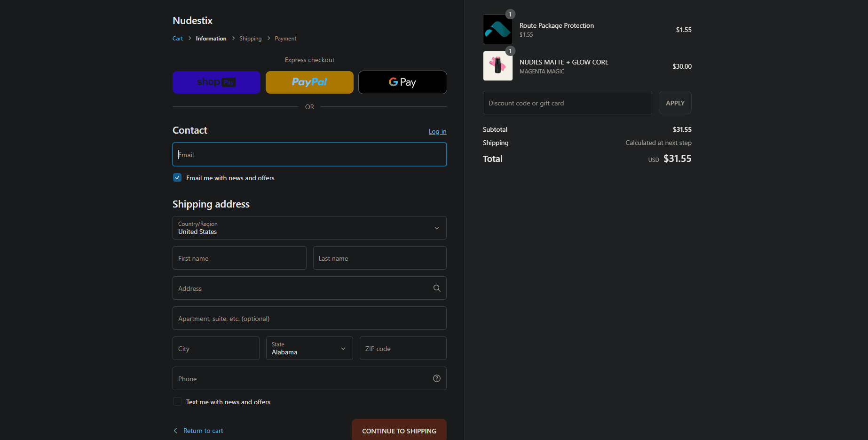868x440 pixels.
Task: Focus the City field
Action: (216, 348)
